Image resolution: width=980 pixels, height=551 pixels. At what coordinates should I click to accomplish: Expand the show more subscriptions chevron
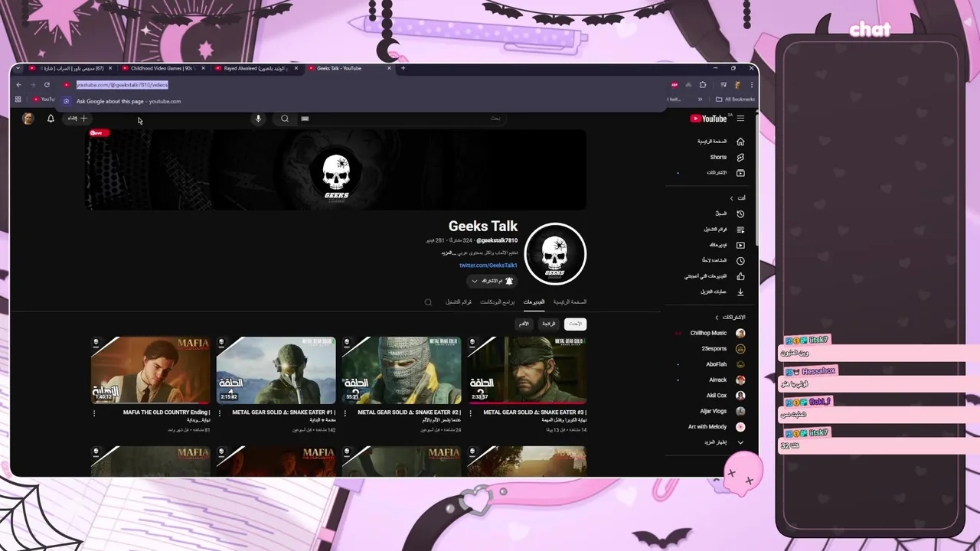(740, 442)
